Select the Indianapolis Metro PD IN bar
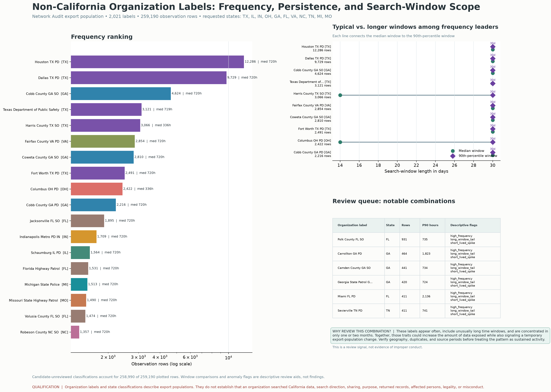Viewport: 551px width, 392px height. pyautogui.click(x=84, y=237)
